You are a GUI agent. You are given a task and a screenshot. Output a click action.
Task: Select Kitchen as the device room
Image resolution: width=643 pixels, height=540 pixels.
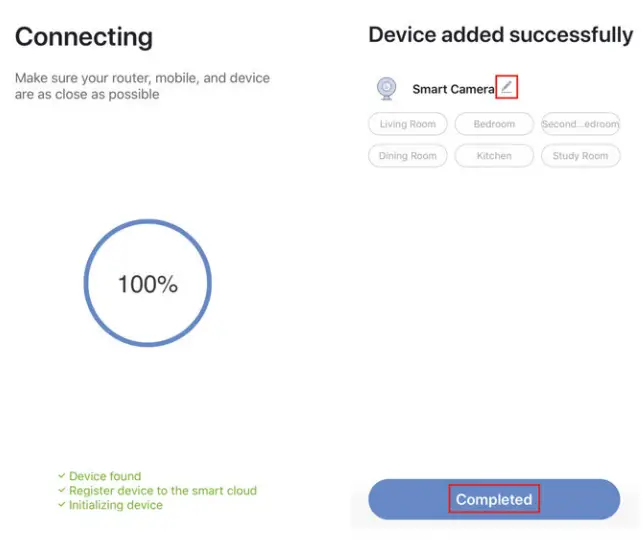coord(494,156)
